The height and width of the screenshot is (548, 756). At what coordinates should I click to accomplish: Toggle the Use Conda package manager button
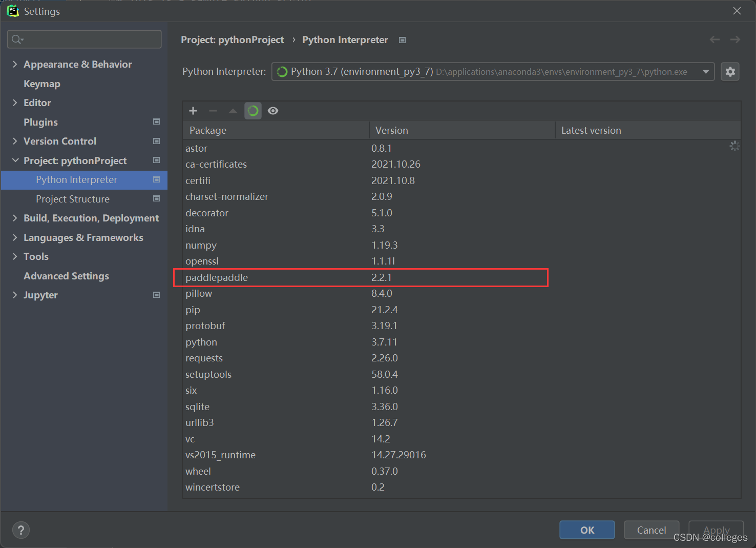click(253, 111)
